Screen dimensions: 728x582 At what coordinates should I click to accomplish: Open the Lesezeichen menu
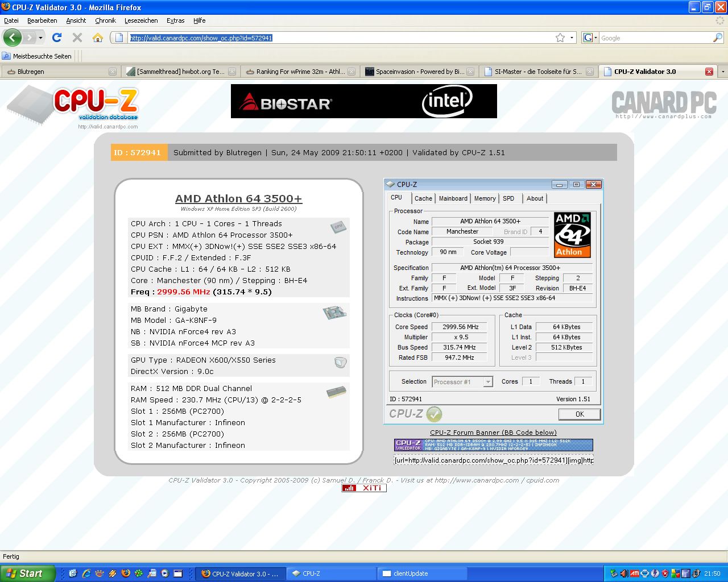click(x=141, y=20)
